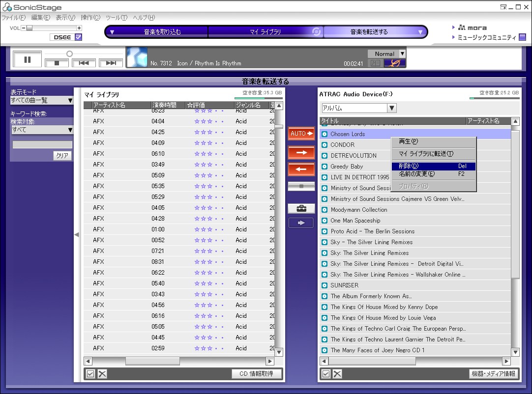Expand the 音楽を取り込む arrow
The height and width of the screenshot is (394, 532).
(x=112, y=32)
